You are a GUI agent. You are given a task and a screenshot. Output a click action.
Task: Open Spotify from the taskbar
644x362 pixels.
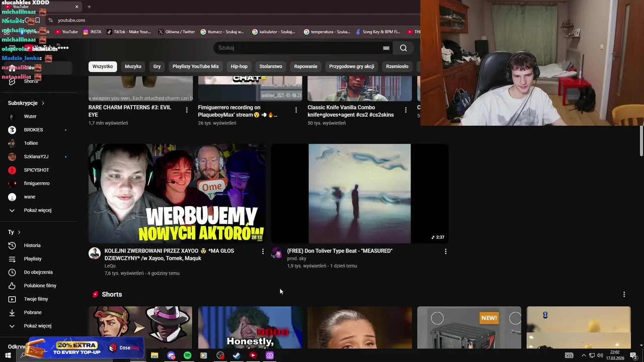[x=187, y=355]
